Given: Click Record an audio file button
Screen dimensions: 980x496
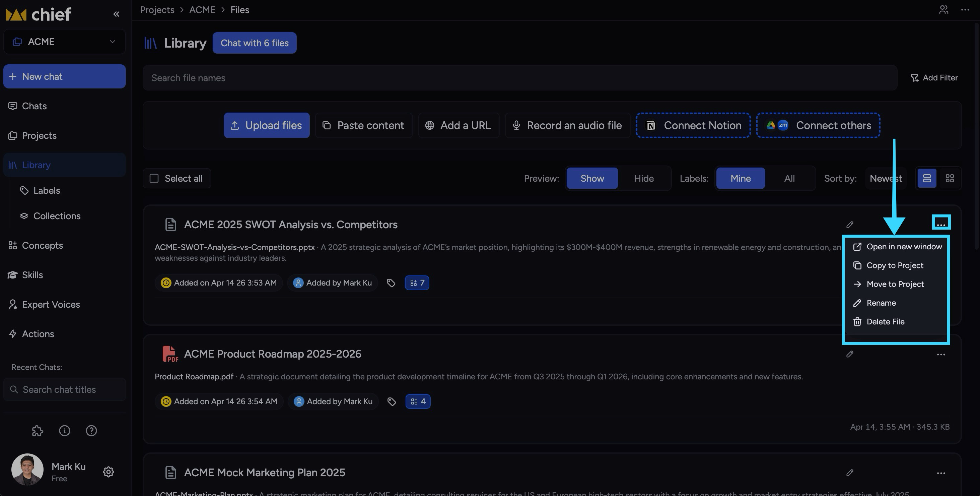Looking at the screenshot, I should (568, 125).
